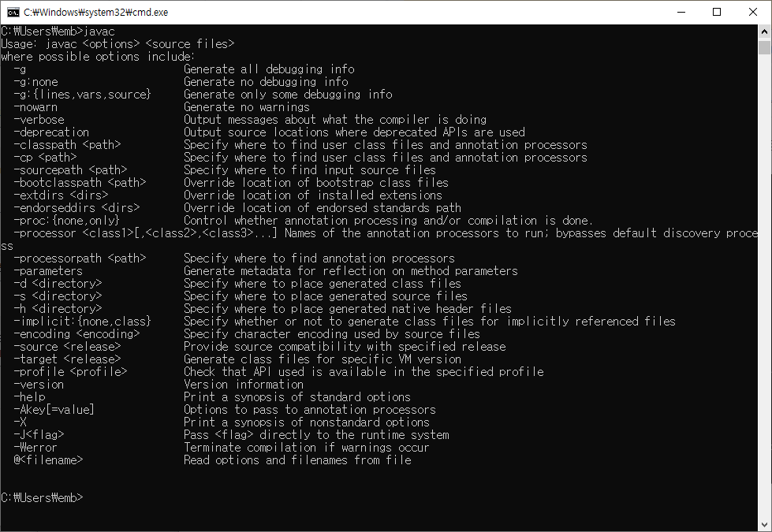Click the '-d <directory>' option
This screenshot has height=532, width=772.
58,284
